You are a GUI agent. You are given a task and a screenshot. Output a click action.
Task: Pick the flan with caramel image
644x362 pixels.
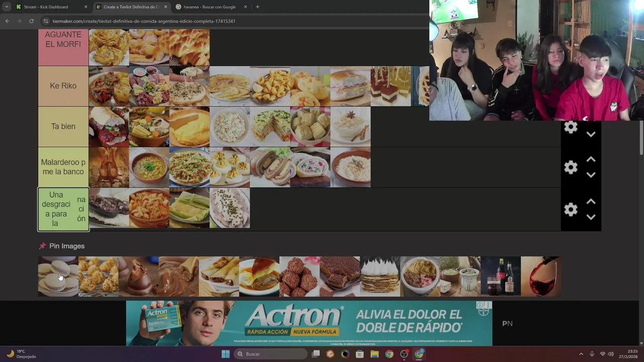point(259,277)
